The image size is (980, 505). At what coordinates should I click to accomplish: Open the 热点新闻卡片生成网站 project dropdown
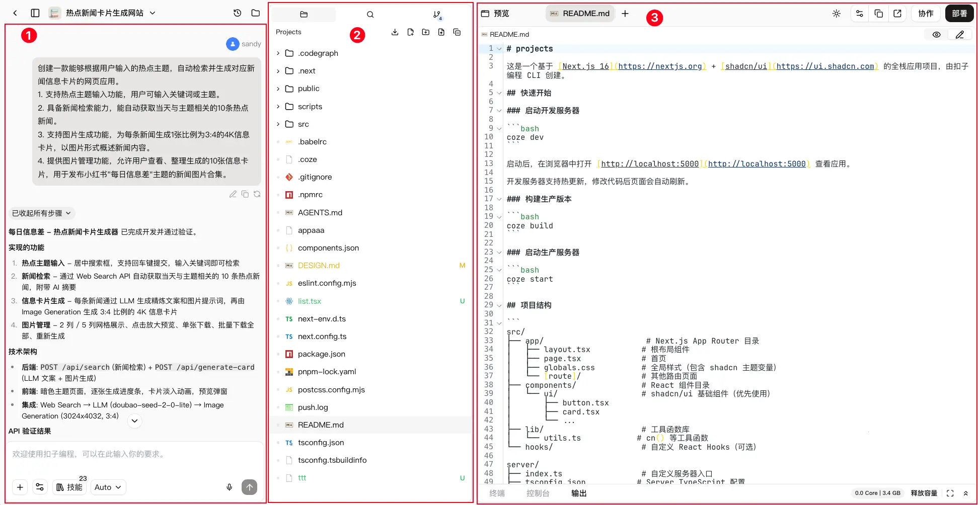[x=153, y=13]
